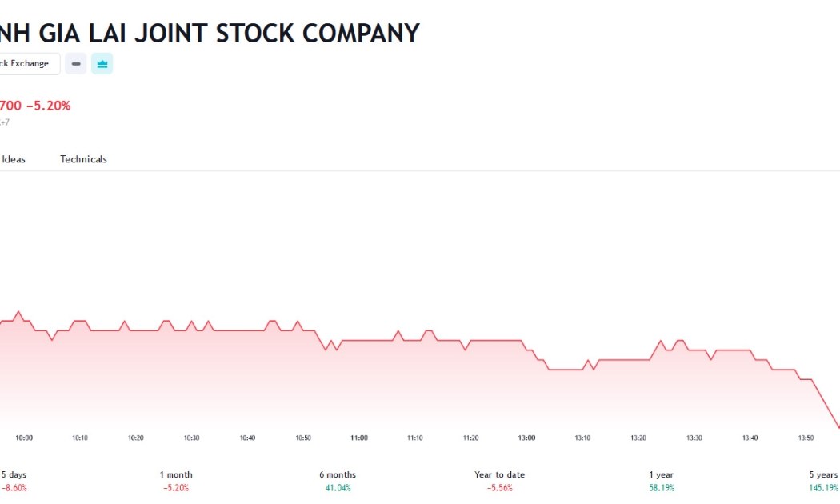Click the 13:00 time axis label
The height and width of the screenshot is (504, 840).
526,438
